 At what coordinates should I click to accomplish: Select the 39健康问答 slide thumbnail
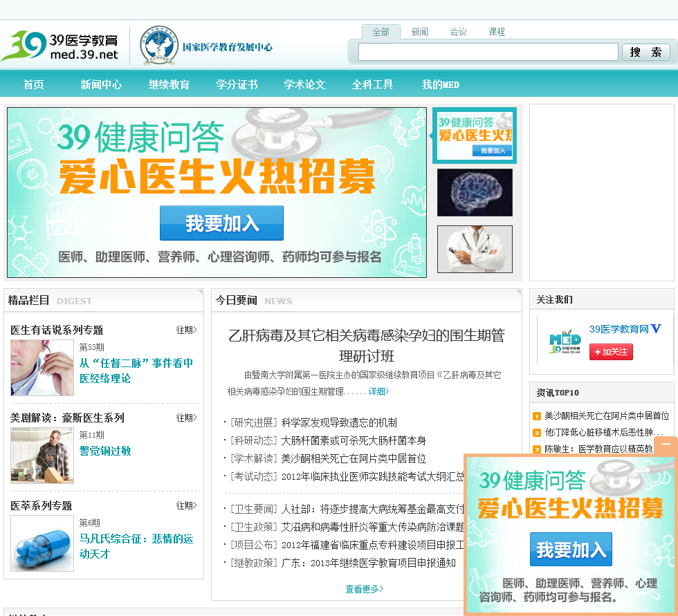(x=475, y=136)
